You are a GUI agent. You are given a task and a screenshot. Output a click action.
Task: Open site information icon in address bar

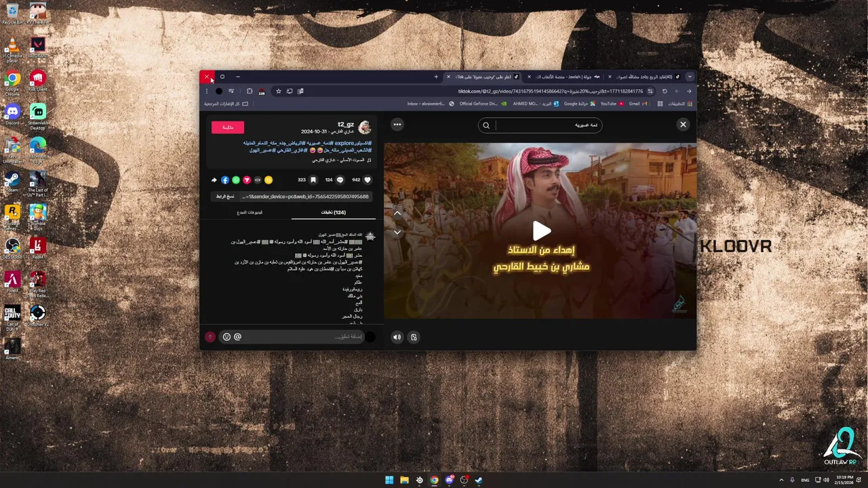pyautogui.click(x=650, y=91)
